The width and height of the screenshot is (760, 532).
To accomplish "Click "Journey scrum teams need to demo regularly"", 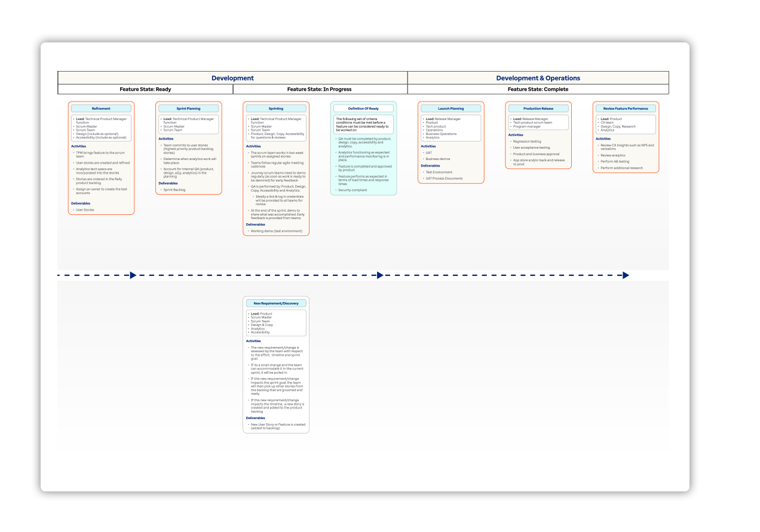I will coord(277,176).
